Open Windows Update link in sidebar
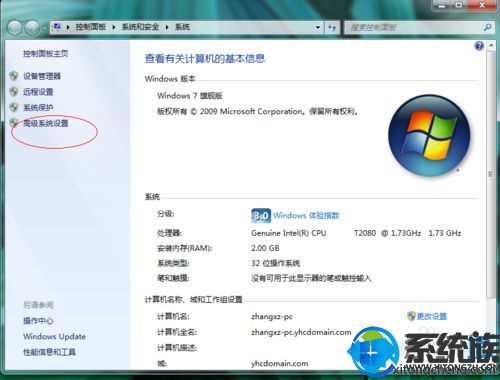 point(54,336)
